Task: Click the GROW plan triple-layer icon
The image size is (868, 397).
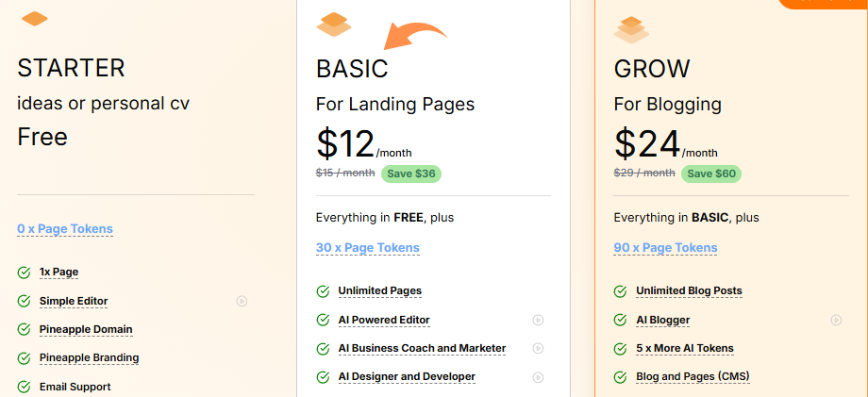Action: point(631,29)
